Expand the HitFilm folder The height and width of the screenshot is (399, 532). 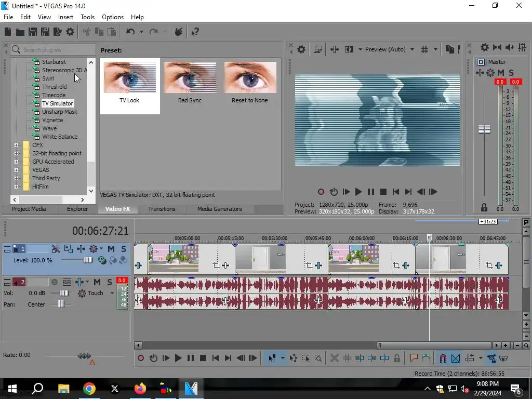16,187
